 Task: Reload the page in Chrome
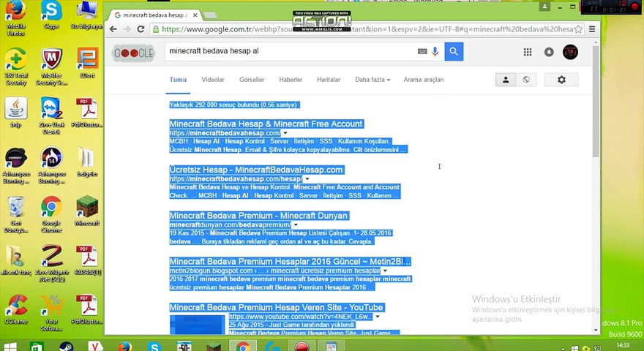click(x=141, y=29)
